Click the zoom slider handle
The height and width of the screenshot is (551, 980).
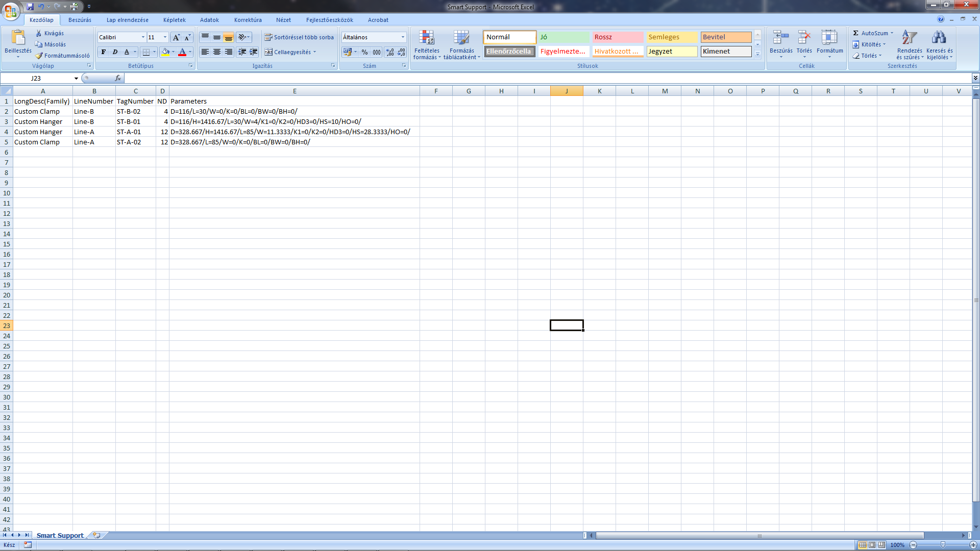pyautogui.click(x=943, y=545)
